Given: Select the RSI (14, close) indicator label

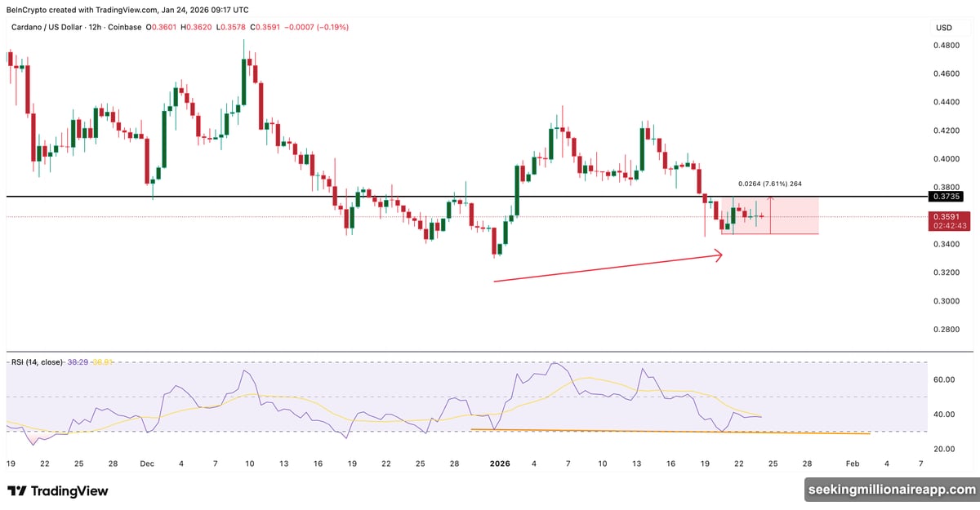Looking at the screenshot, I should [37, 361].
